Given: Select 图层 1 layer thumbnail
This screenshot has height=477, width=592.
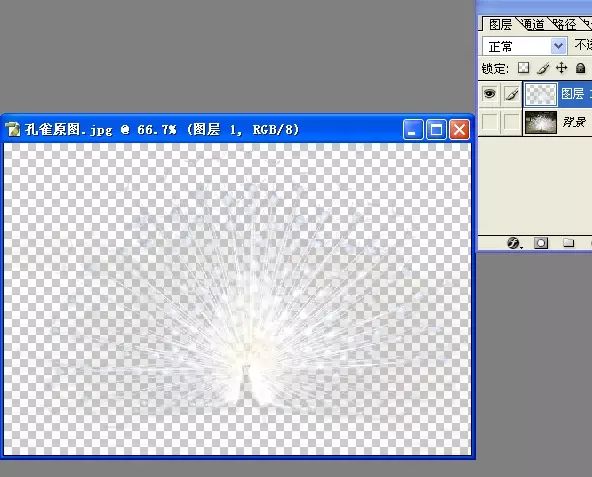Looking at the screenshot, I should click(x=541, y=94).
